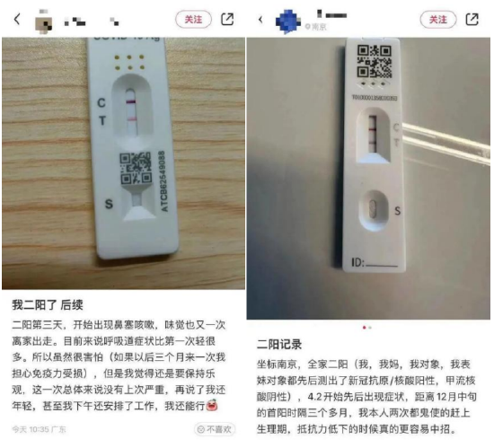Share the left post via share icon
Viewport: 494px width, 448px height.
coord(227,19)
